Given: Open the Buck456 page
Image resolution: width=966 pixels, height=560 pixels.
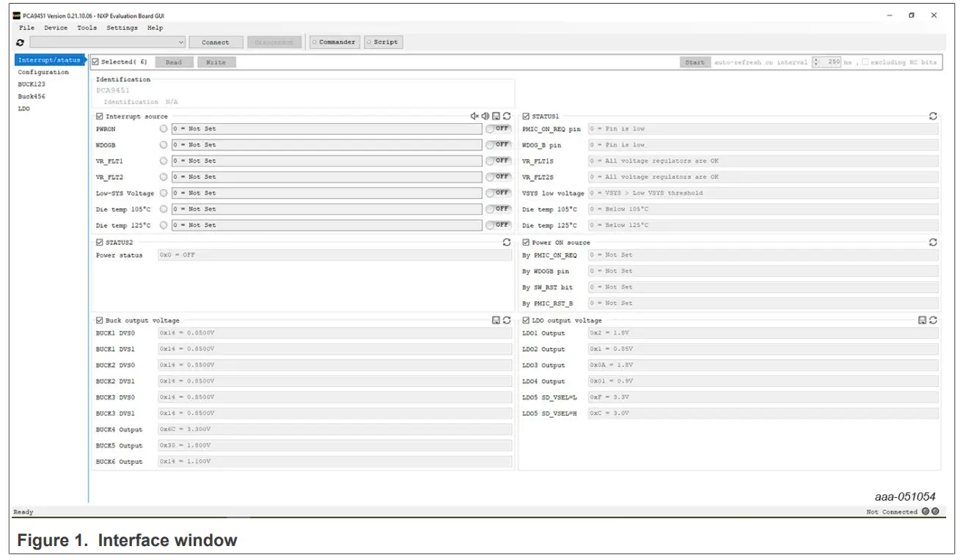Looking at the screenshot, I should click(32, 96).
